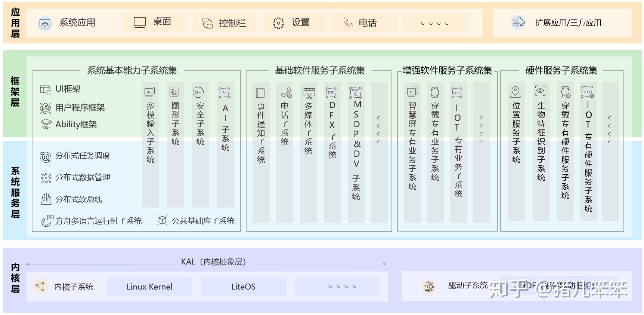This screenshot has width=644, height=315.
Task: Click the 内核子系统 text
Action: pos(74,287)
